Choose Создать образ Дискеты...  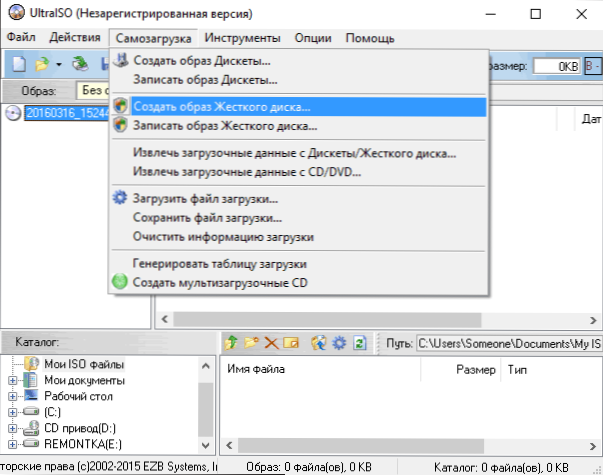pyautogui.click(x=299, y=60)
